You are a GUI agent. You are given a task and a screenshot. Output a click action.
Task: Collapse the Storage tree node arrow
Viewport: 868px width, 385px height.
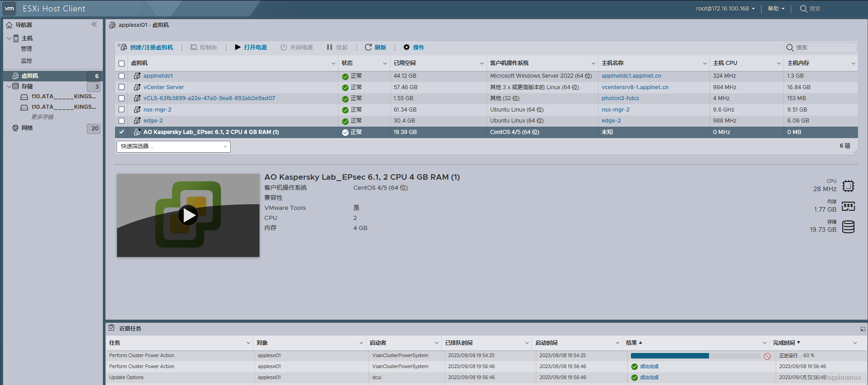(9, 86)
